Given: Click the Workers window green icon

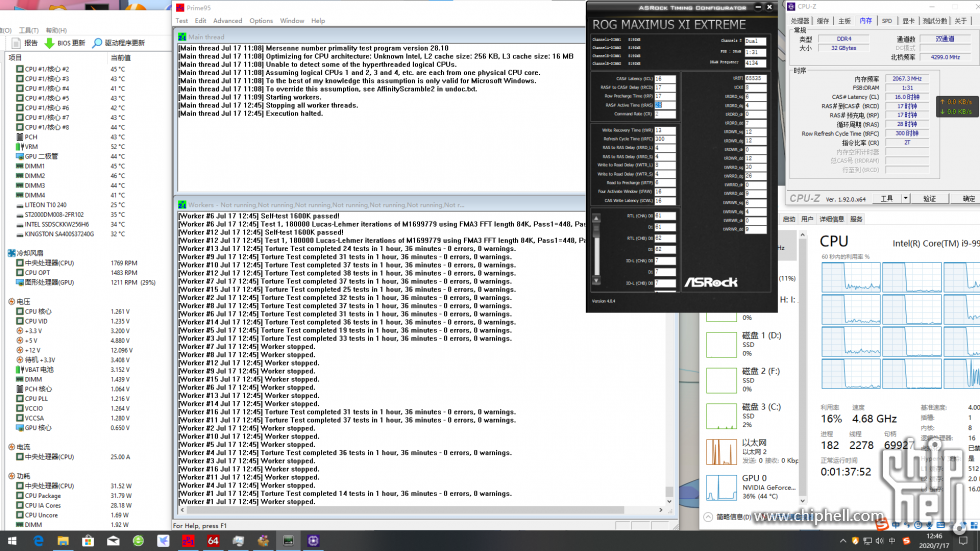Looking at the screenshot, I should coord(182,205).
